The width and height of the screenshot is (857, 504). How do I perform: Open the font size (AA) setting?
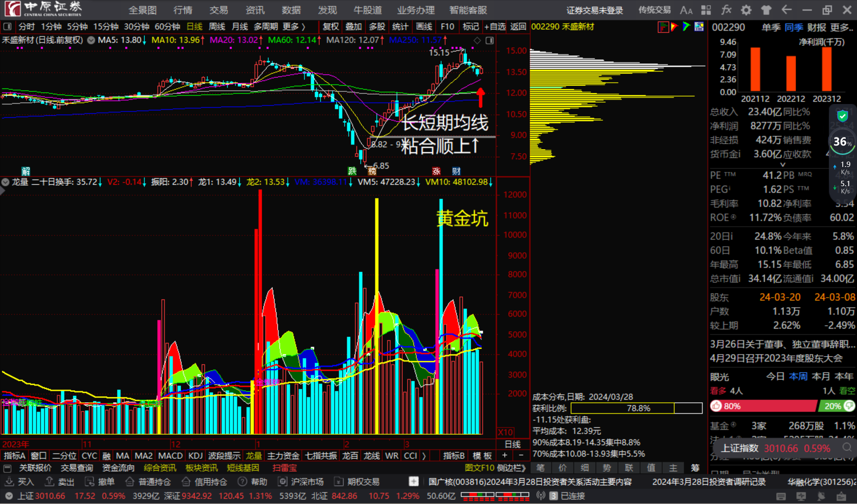pos(686,10)
